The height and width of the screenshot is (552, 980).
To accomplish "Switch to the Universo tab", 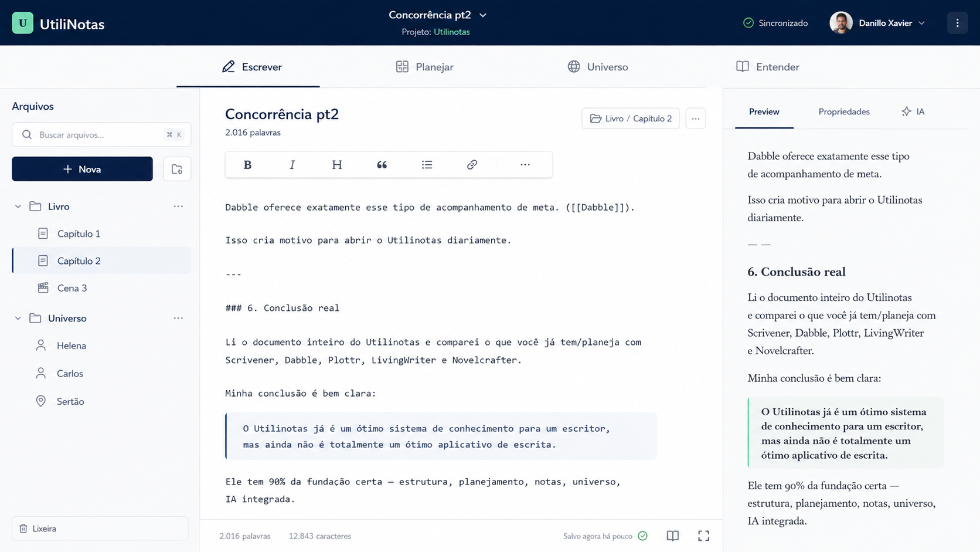I will click(598, 67).
